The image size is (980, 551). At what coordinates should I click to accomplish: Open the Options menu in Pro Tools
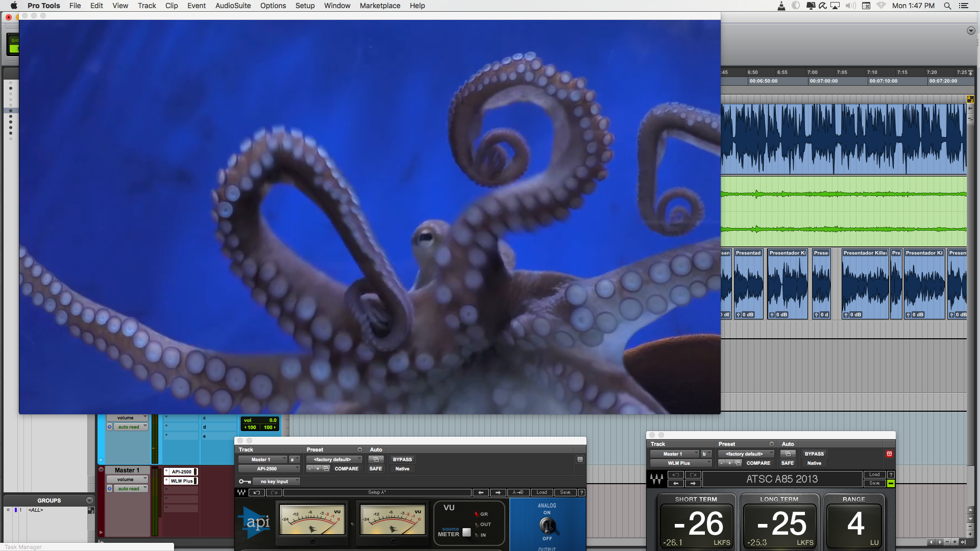pos(273,6)
